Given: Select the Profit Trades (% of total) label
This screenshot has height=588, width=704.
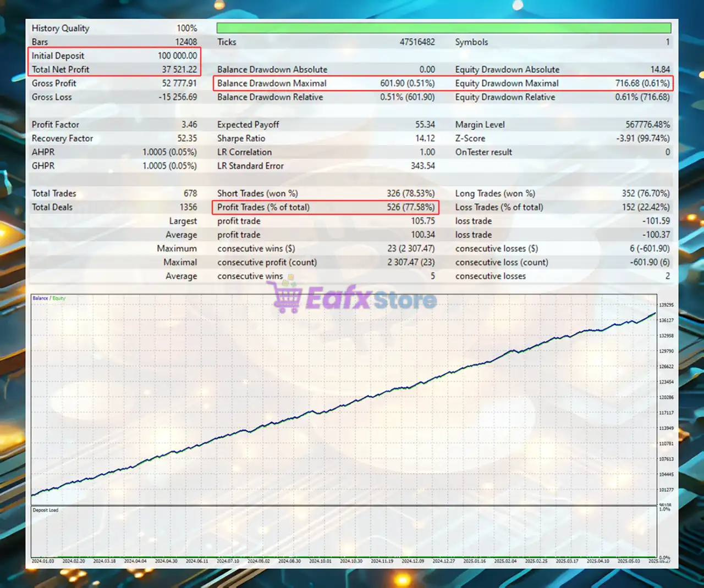Looking at the screenshot, I should coord(263,207).
